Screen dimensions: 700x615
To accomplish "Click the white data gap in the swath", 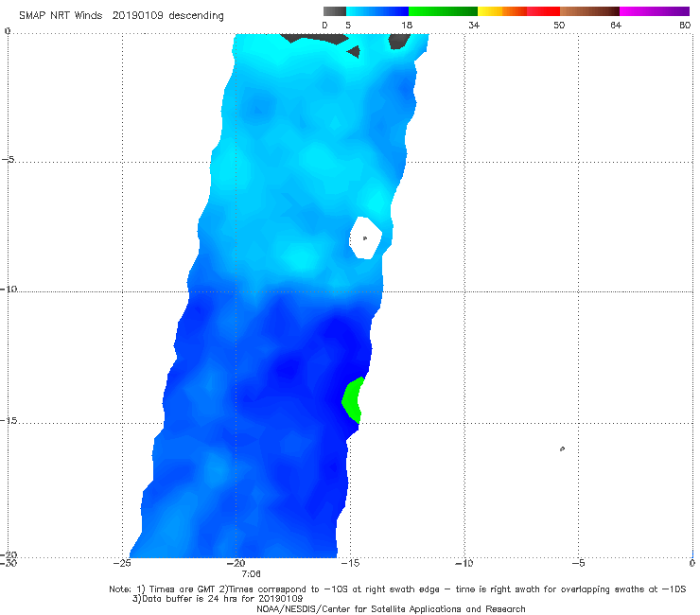I will 366,237.
